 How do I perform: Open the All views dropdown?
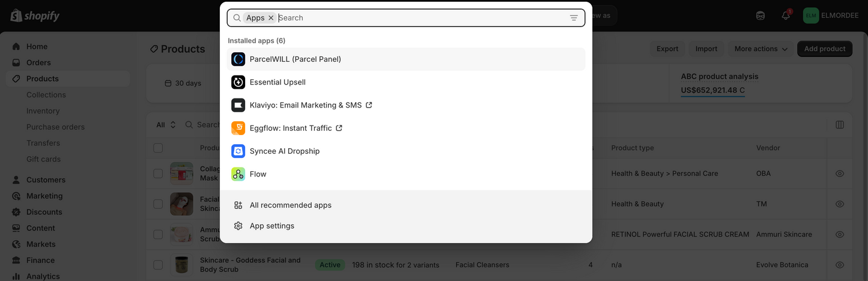pos(166,125)
